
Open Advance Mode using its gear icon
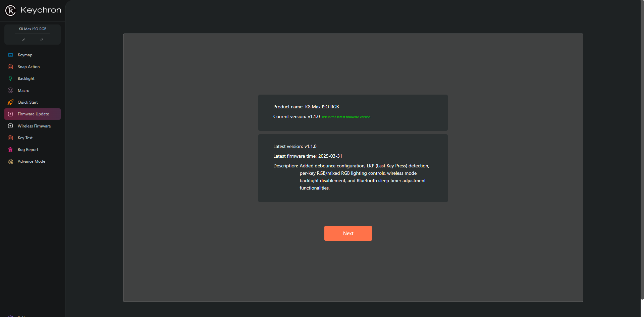[x=10, y=161]
